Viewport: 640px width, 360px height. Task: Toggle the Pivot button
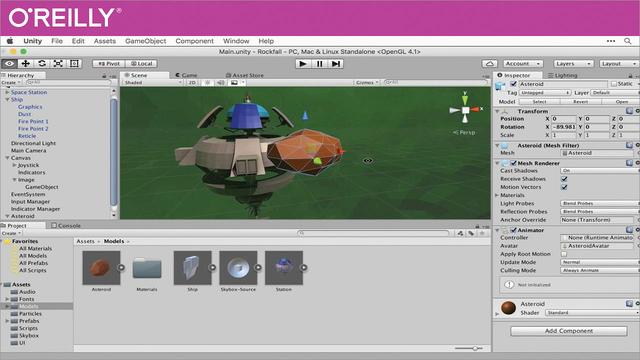pyautogui.click(x=109, y=64)
